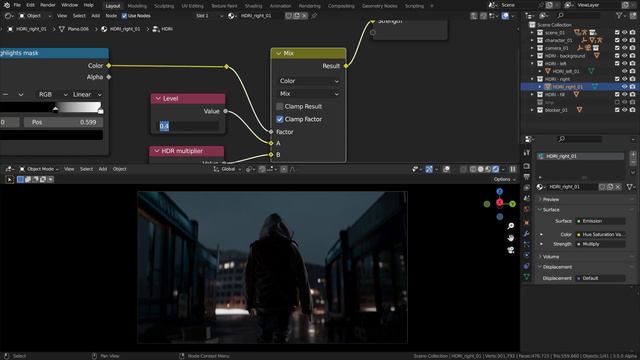Open the Render properties tab icon

(x=527, y=166)
